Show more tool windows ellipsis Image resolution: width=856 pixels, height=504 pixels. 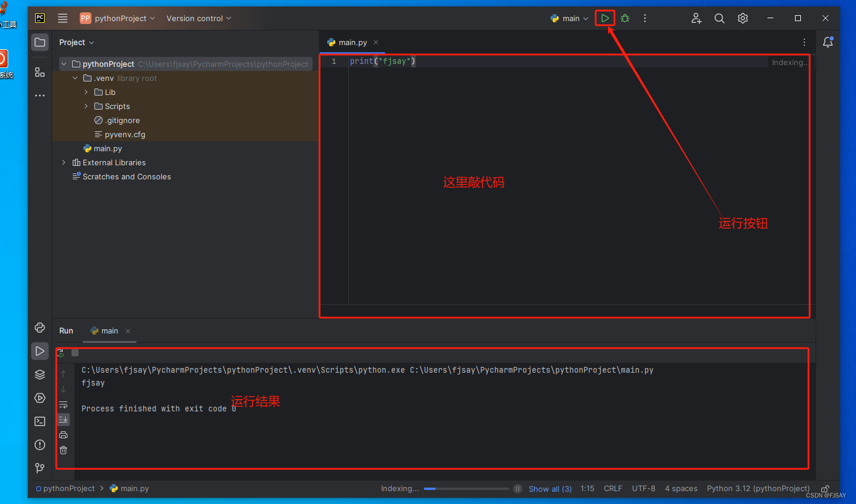40,96
